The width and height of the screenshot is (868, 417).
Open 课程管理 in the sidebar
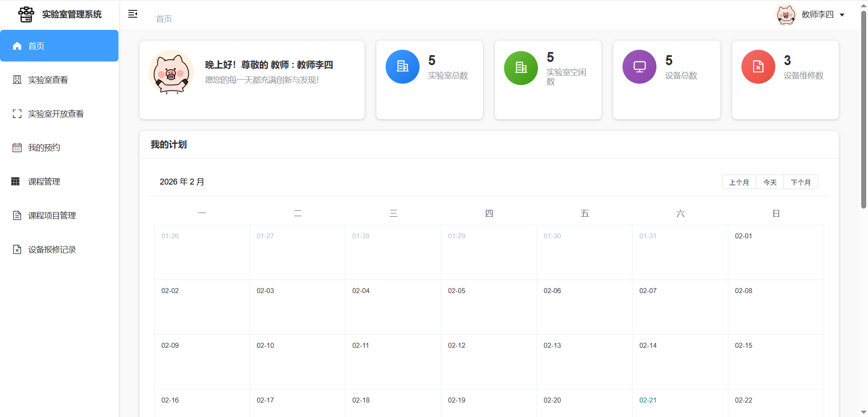pyautogui.click(x=59, y=181)
